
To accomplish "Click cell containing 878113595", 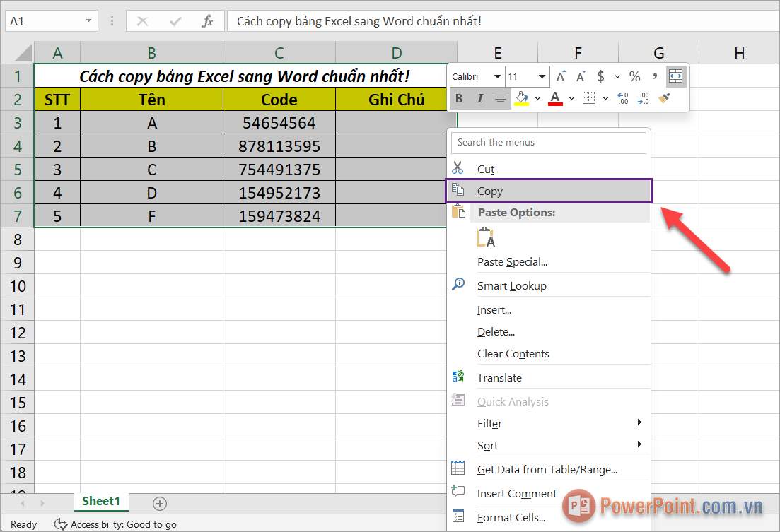I will pos(279,146).
